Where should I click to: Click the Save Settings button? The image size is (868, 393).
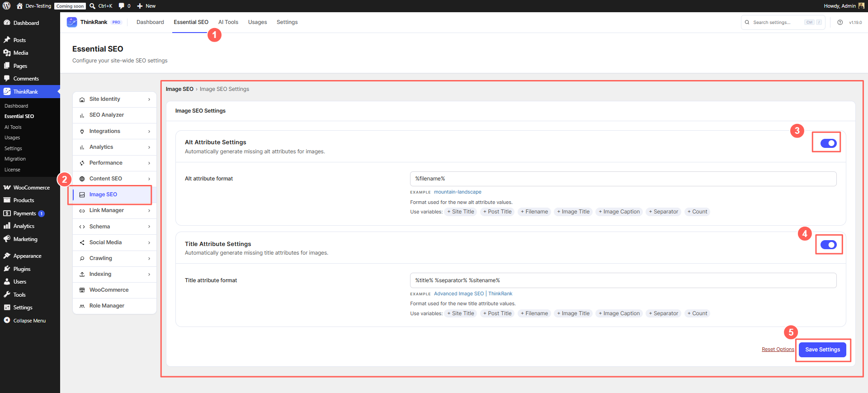point(822,350)
